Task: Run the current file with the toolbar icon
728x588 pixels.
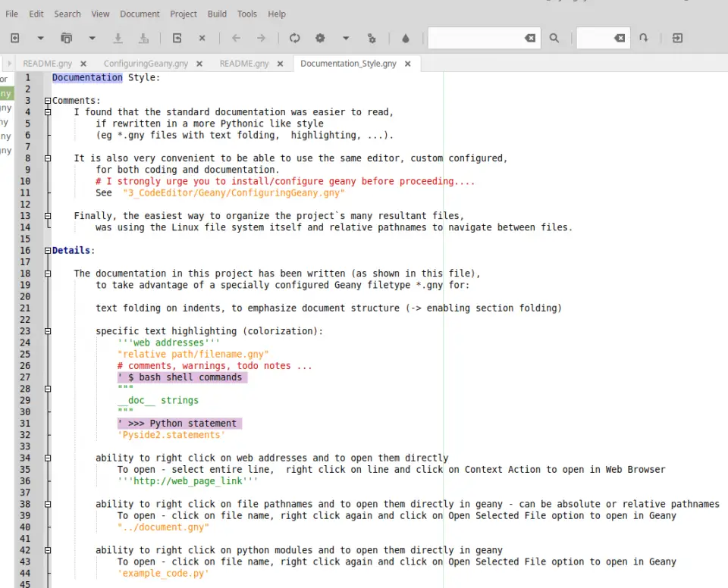Action: pos(371,38)
